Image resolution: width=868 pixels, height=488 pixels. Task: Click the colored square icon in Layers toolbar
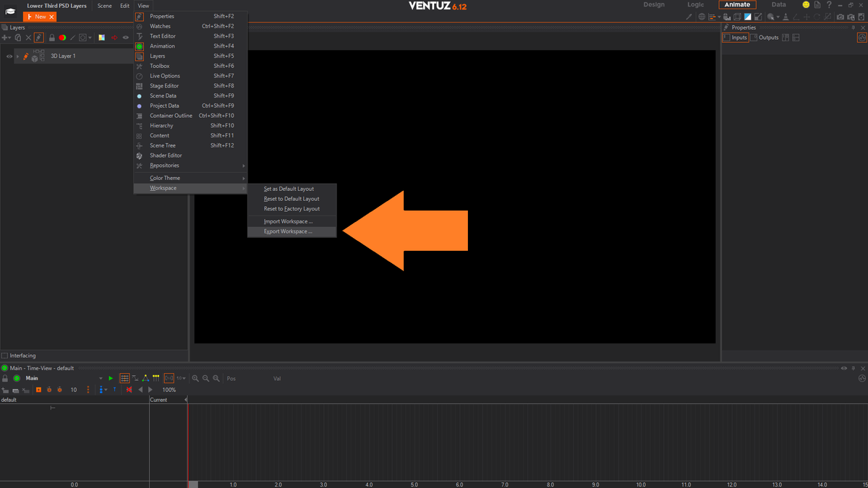[101, 38]
